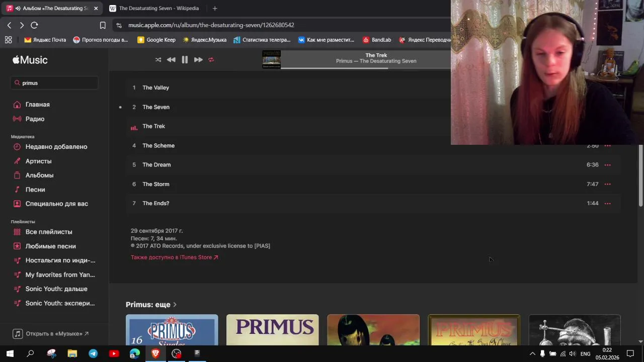Open more options for The Storm

pos(607,184)
